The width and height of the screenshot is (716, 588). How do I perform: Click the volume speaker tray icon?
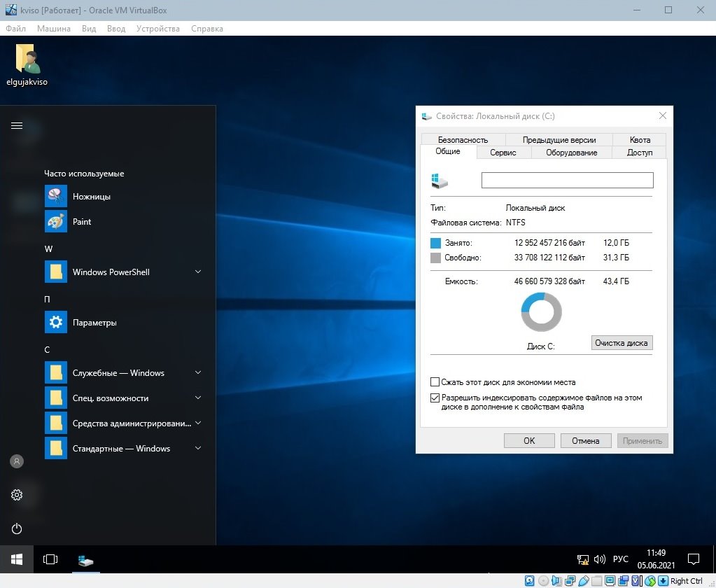pyautogui.click(x=600, y=559)
